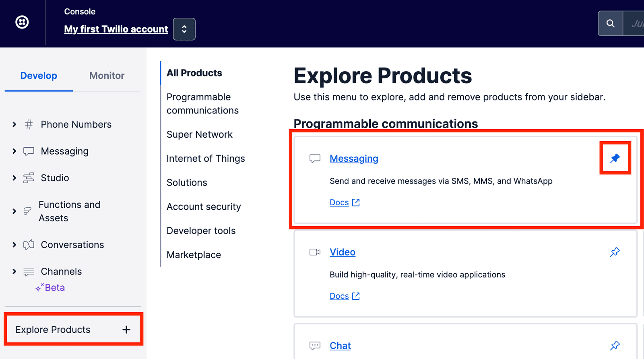Click the Twilio logo icon

[x=22, y=22]
